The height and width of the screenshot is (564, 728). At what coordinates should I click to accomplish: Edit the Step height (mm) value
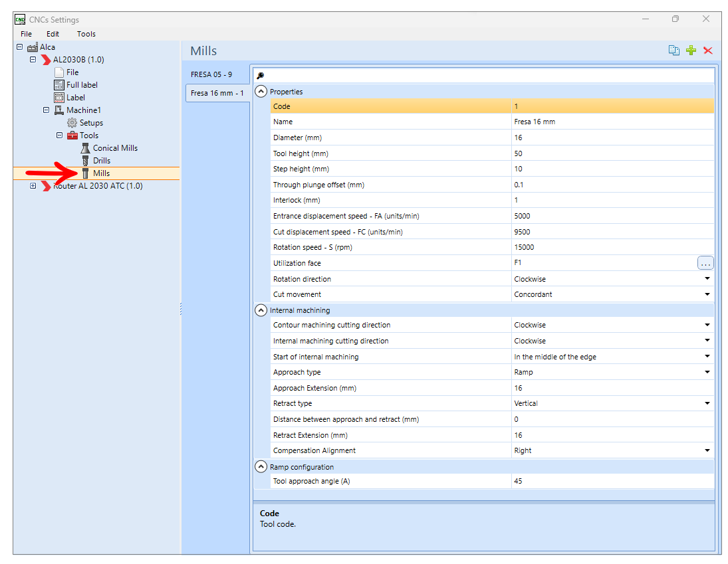612,169
